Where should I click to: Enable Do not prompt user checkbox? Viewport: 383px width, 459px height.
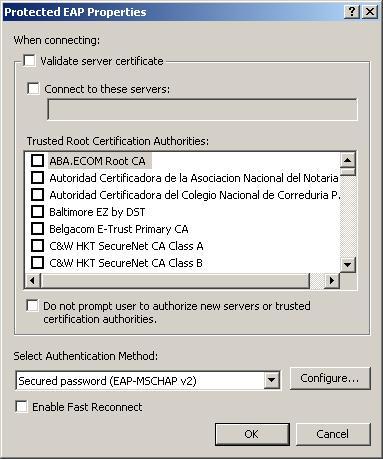tap(32, 305)
